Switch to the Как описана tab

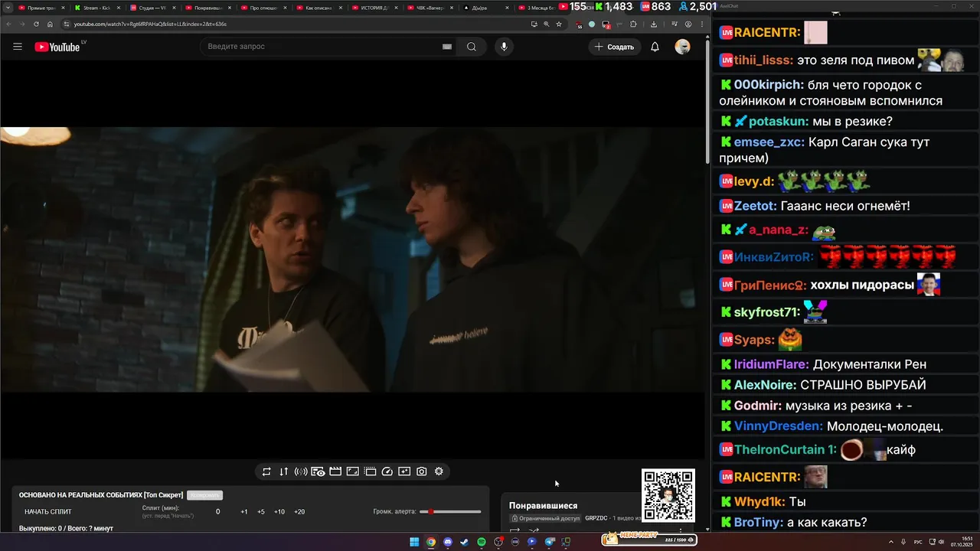tap(318, 8)
